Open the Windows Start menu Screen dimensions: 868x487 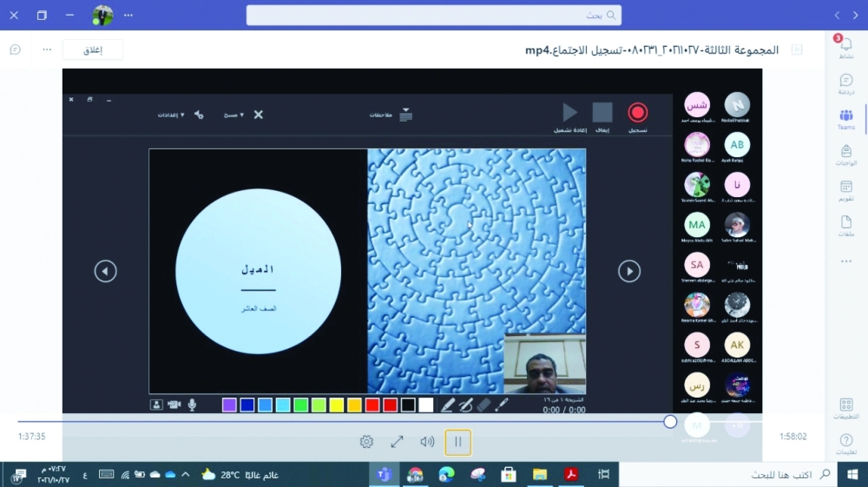click(852, 474)
